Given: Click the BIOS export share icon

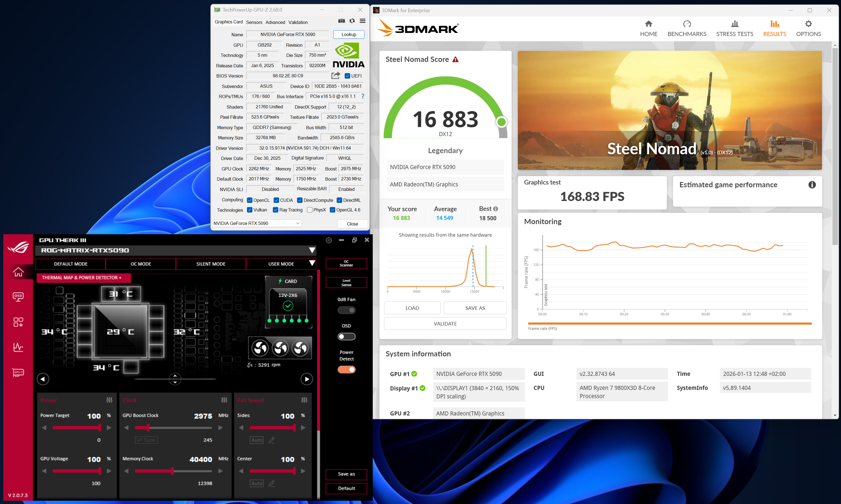Looking at the screenshot, I should 336,75.
